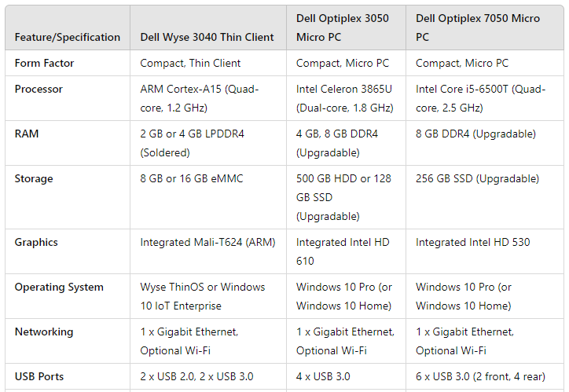569x392 pixels.
Task: Select the Dell Wyse 3040 Thin Client header
Action: pyautogui.click(x=207, y=37)
